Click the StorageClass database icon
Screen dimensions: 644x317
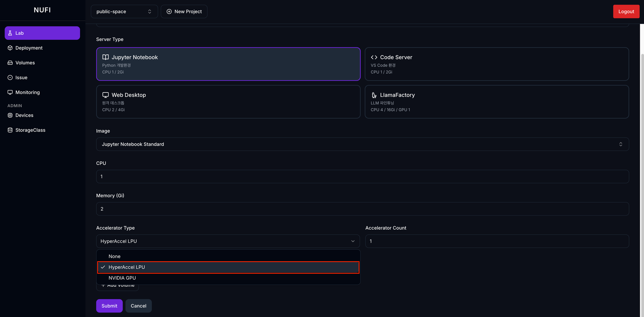click(x=10, y=130)
